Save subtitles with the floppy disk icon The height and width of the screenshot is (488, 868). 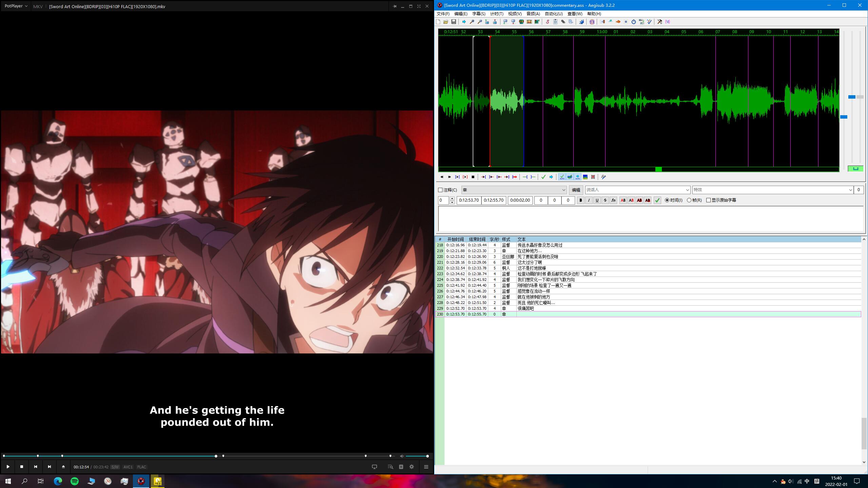[454, 22]
